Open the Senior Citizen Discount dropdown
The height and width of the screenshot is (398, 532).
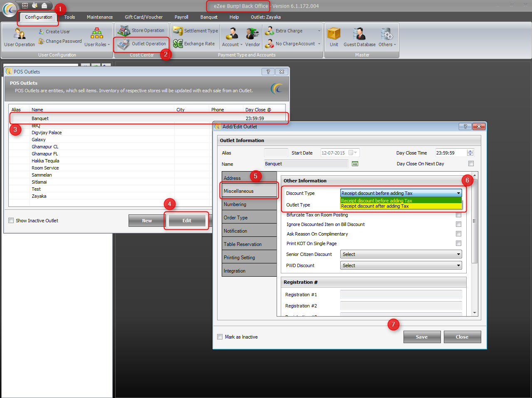point(401,254)
